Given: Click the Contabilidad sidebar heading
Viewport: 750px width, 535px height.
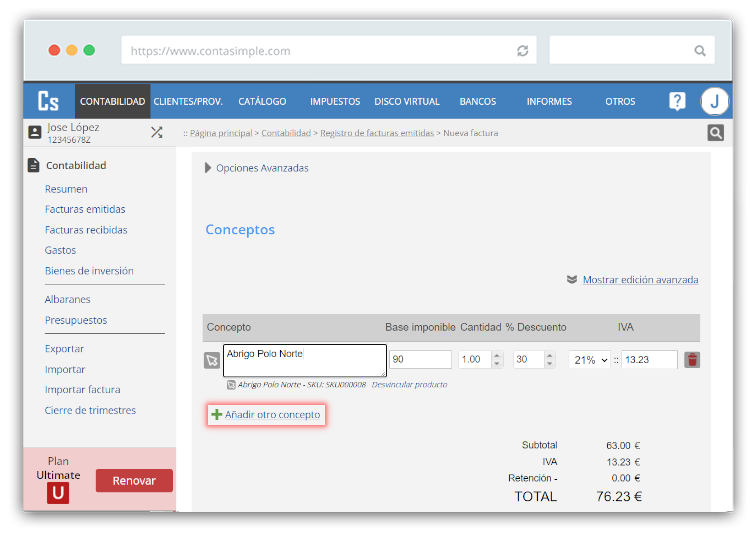Looking at the screenshot, I should 76,165.
